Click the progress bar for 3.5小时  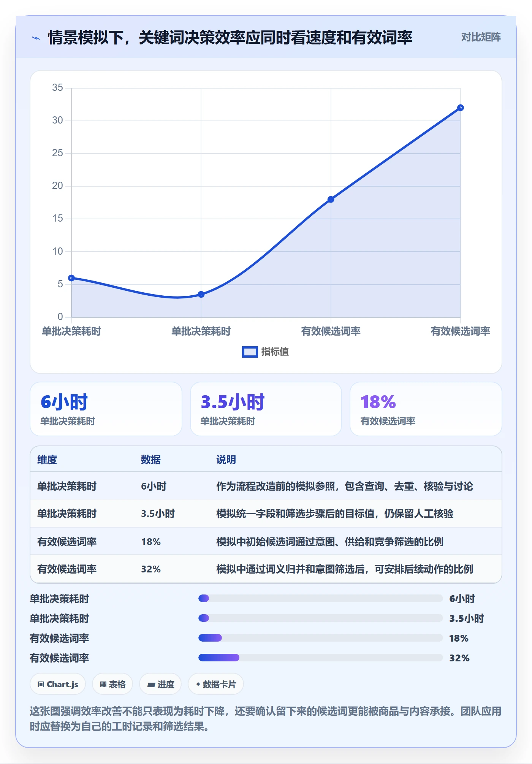[x=320, y=618]
